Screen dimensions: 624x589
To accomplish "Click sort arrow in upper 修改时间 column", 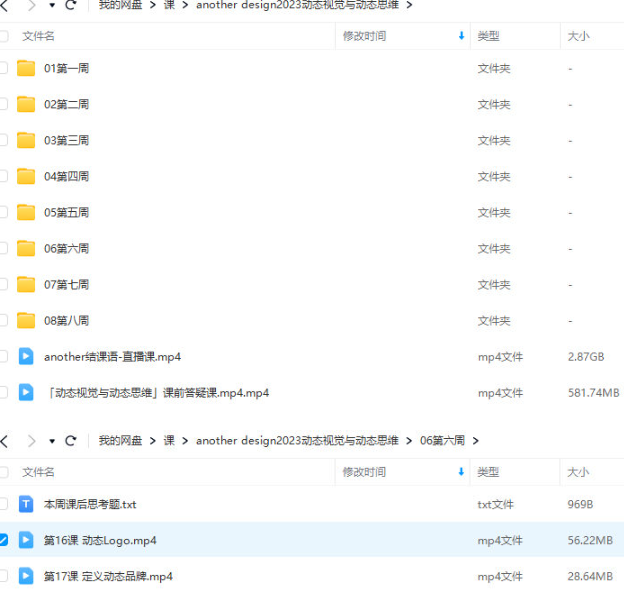I will [x=461, y=36].
